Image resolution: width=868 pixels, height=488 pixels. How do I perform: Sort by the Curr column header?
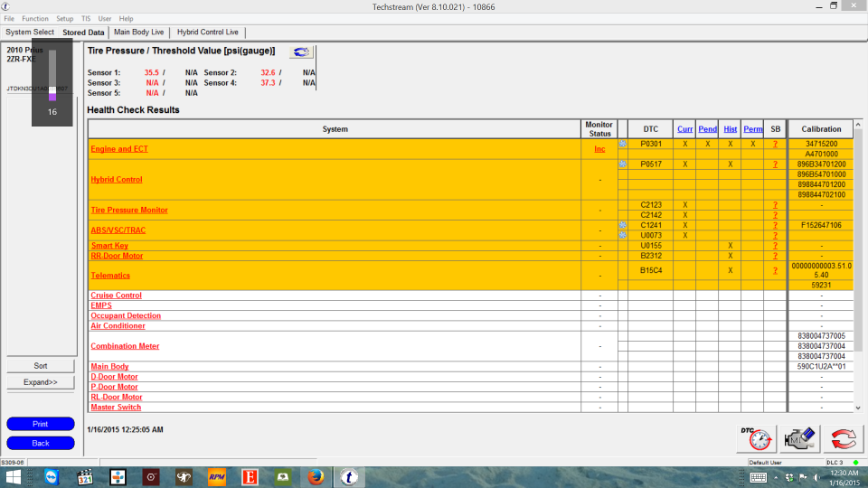(684, 129)
